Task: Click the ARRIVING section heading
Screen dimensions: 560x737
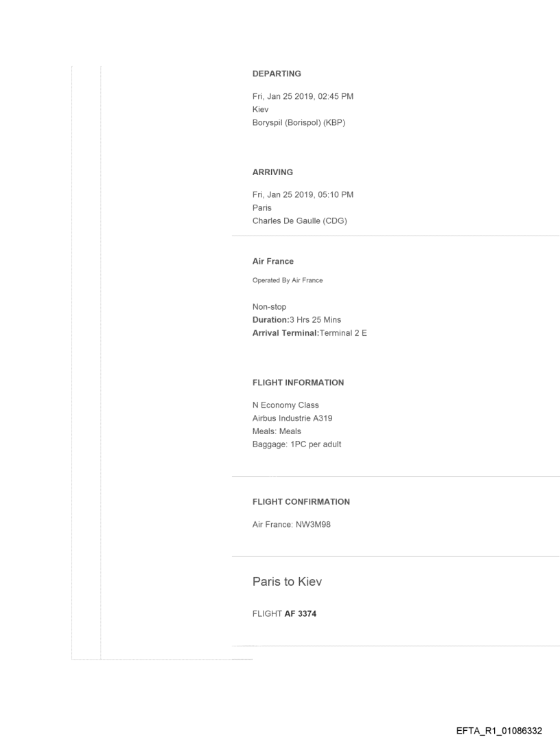Action: click(x=273, y=172)
